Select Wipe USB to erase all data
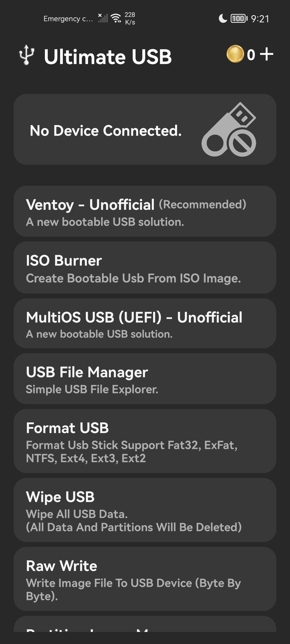The width and height of the screenshot is (290, 644). pyautogui.click(x=145, y=510)
